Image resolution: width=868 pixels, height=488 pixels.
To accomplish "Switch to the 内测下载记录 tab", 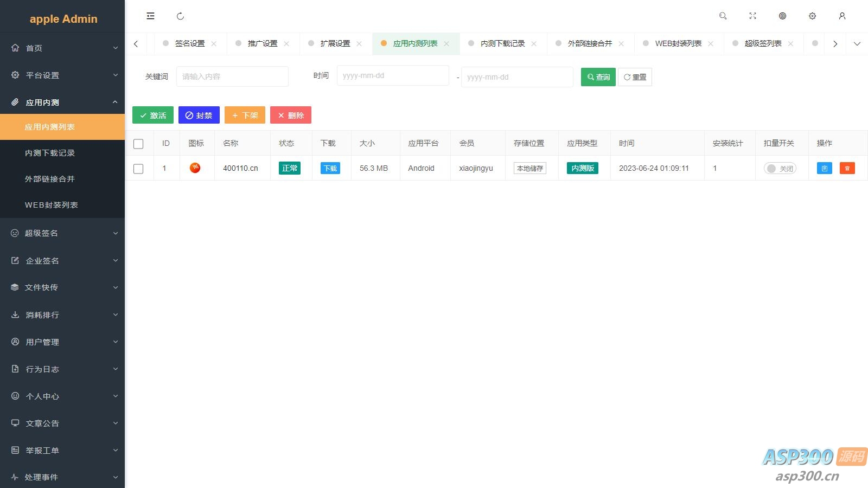I will click(x=502, y=43).
